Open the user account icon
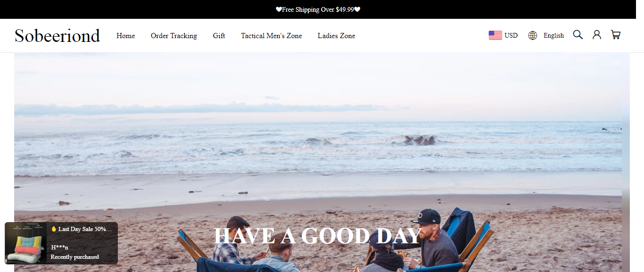This screenshot has height=272, width=644. (597, 35)
